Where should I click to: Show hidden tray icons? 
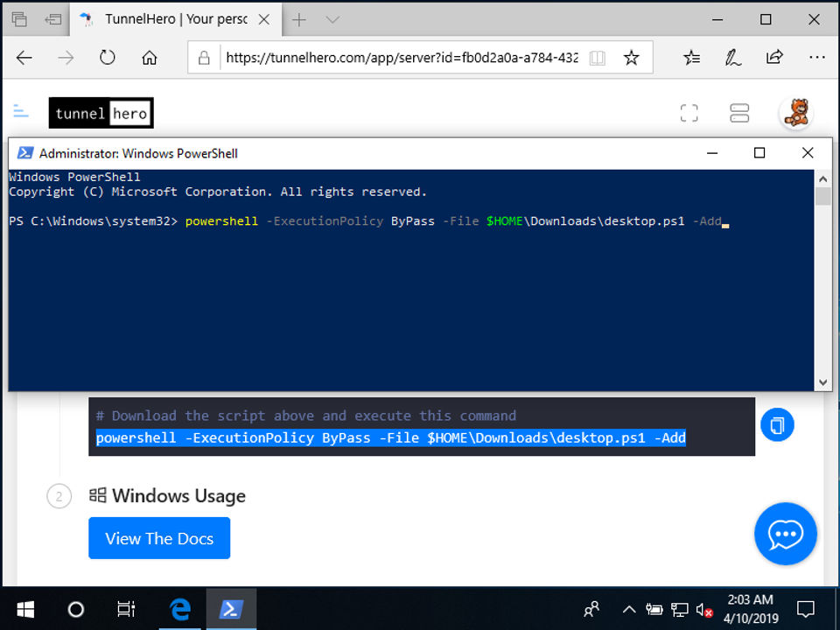(629, 609)
